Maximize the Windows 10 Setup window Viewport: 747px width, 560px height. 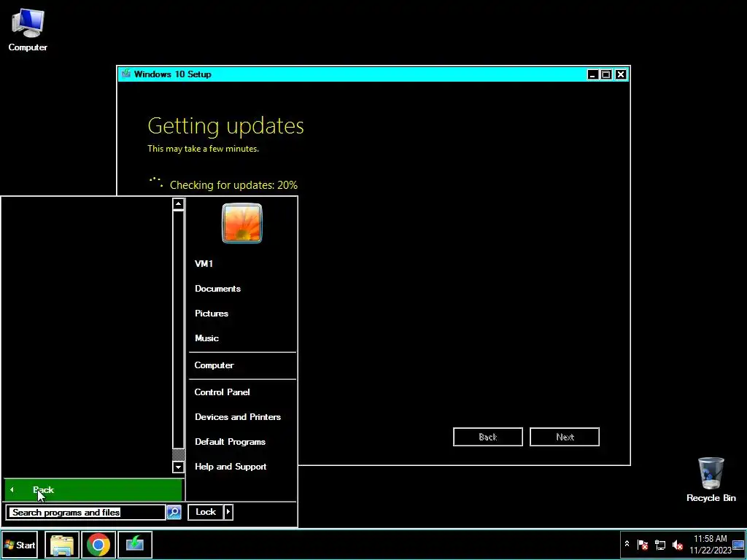606,74
